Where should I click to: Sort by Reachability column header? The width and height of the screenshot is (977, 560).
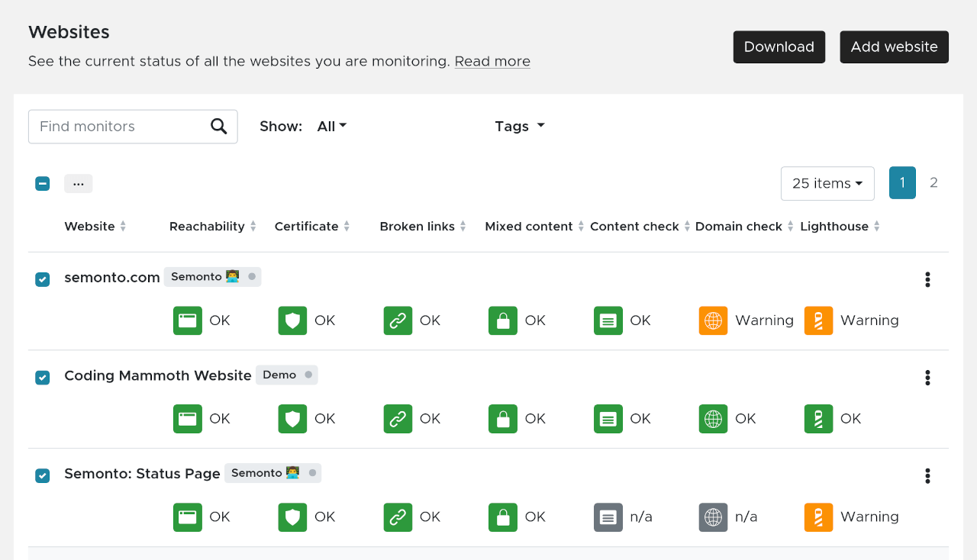(207, 227)
